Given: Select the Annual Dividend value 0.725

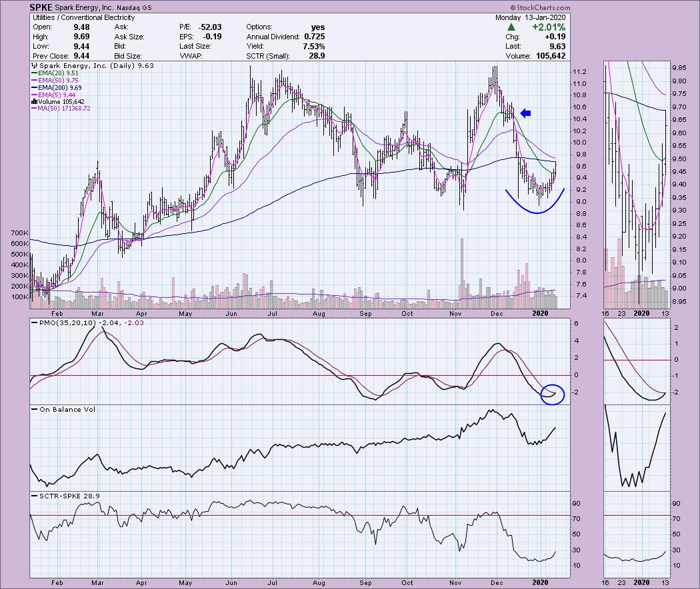Looking at the screenshot, I should click(x=314, y=37).
